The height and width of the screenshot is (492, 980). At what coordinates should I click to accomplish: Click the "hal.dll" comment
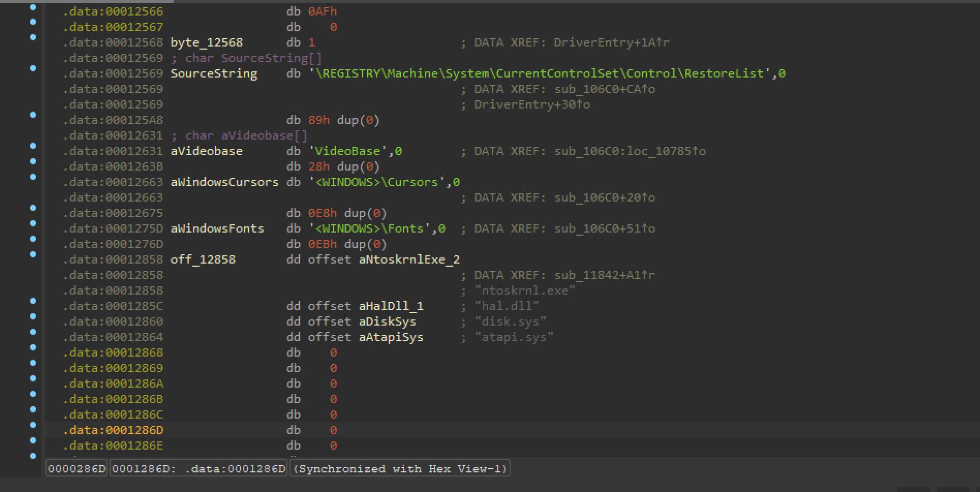[507, 306]
